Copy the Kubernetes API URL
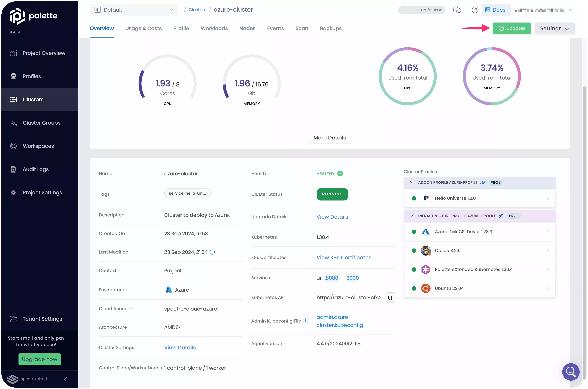Image resolution: width=588 pixels, height=389 pixels. (390, 297)
